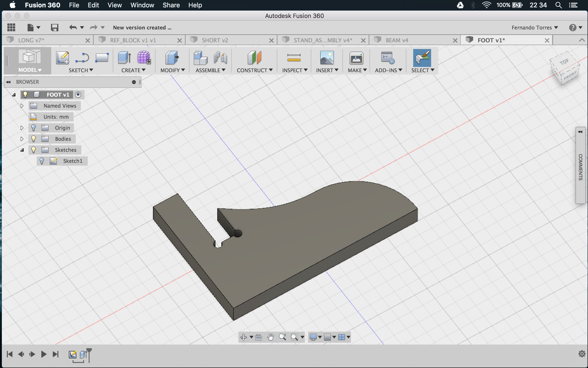Toggle Sketch1 visibility bulb
588x368 pixels.
coord(42,161)
